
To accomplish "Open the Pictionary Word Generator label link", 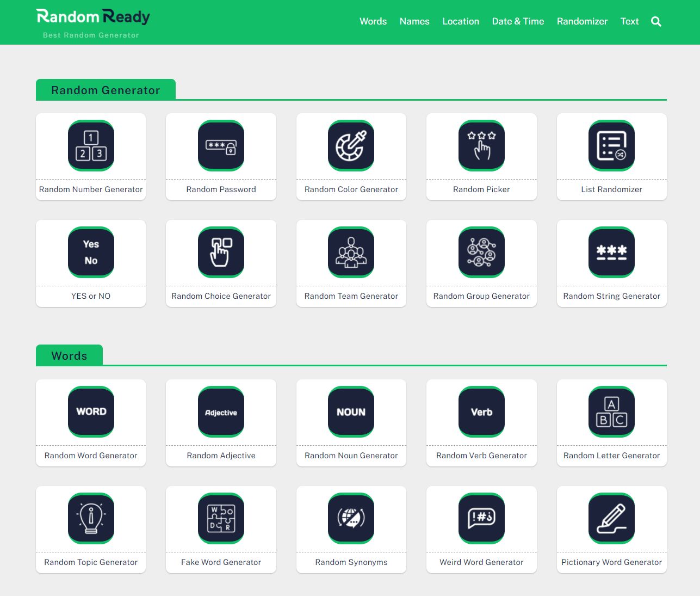I will coord(612,562).
